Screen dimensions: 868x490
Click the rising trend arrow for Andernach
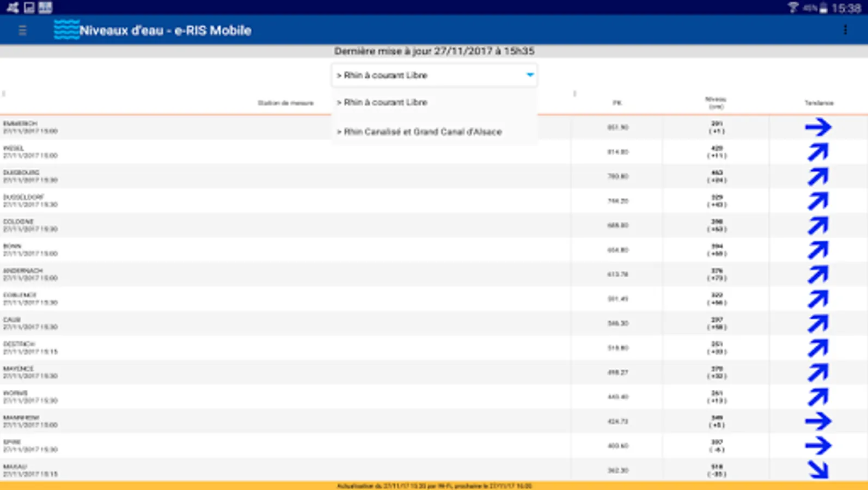click(818, 274)
